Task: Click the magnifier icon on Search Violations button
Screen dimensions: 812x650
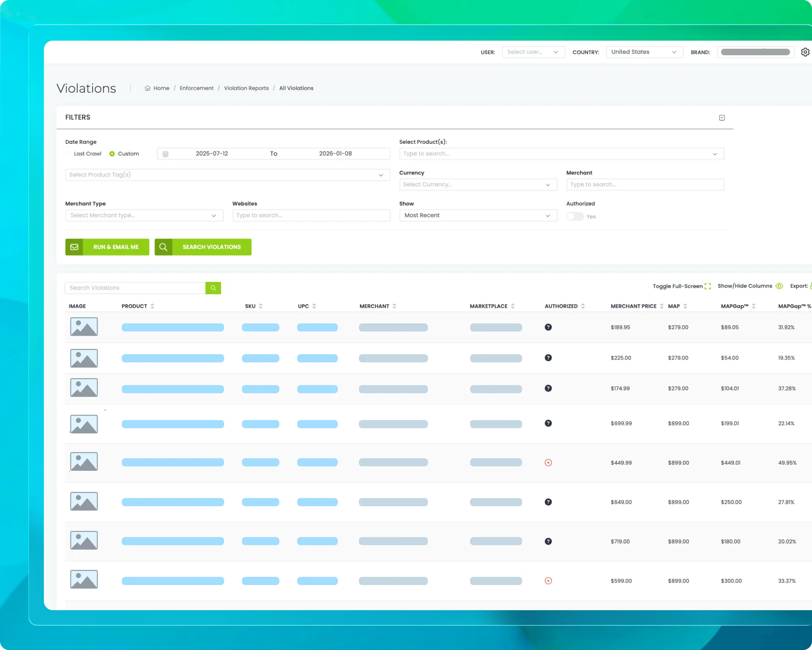Action: 163,247
